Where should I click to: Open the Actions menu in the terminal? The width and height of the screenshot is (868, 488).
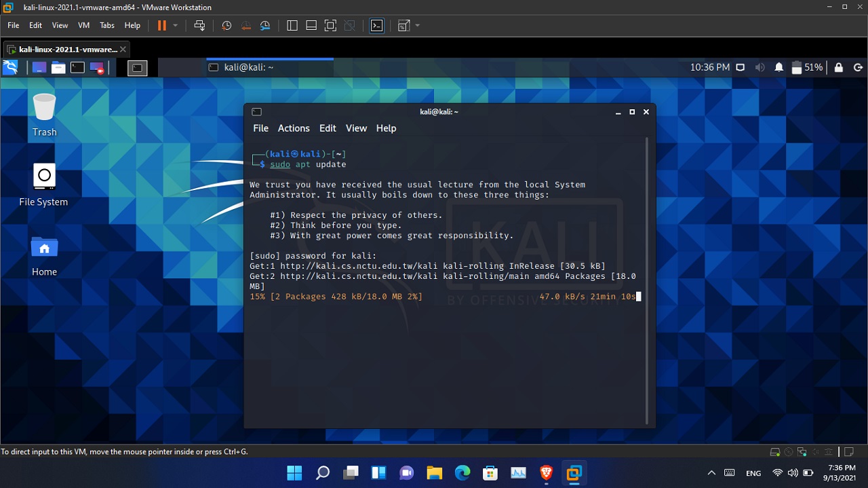294,128
